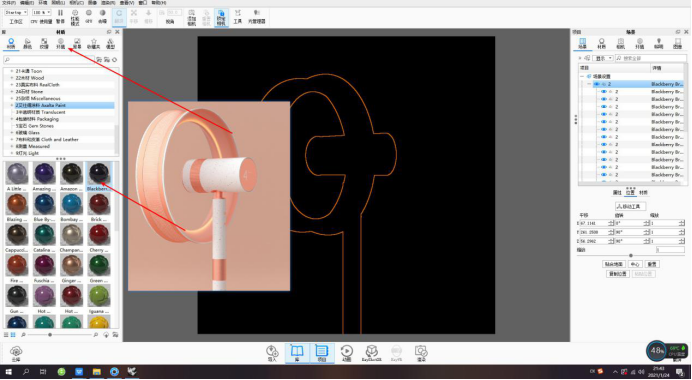Open the Lighting (照明) tab in project panel
Image resolution: width=692 pixels, height=380 pixels.
coord(658,43)
